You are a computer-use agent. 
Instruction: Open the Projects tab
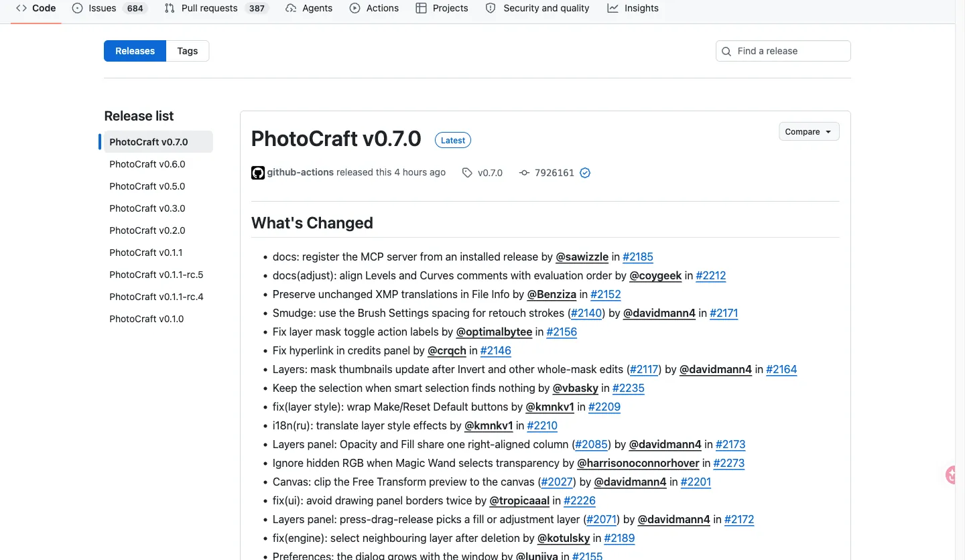click(442, 8)
